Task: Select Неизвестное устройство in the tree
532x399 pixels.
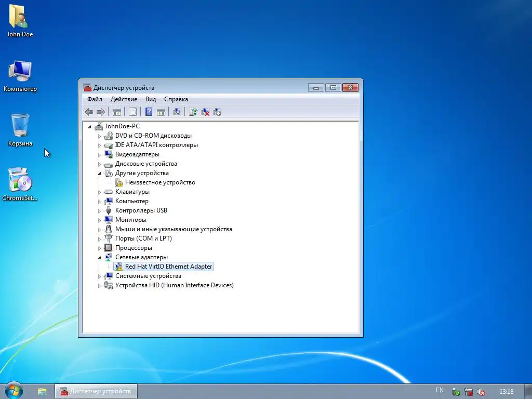Action: (160, 182)
